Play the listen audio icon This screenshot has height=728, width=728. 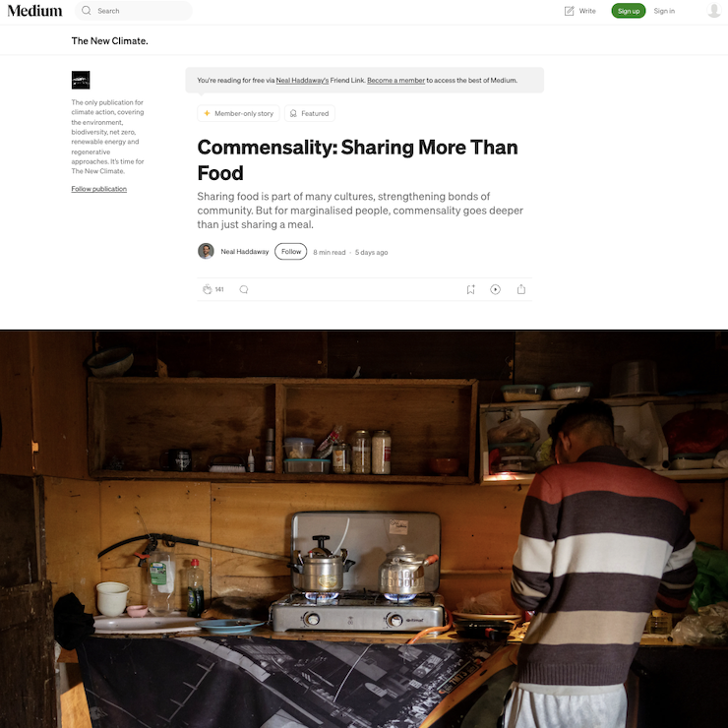(496, 289)
